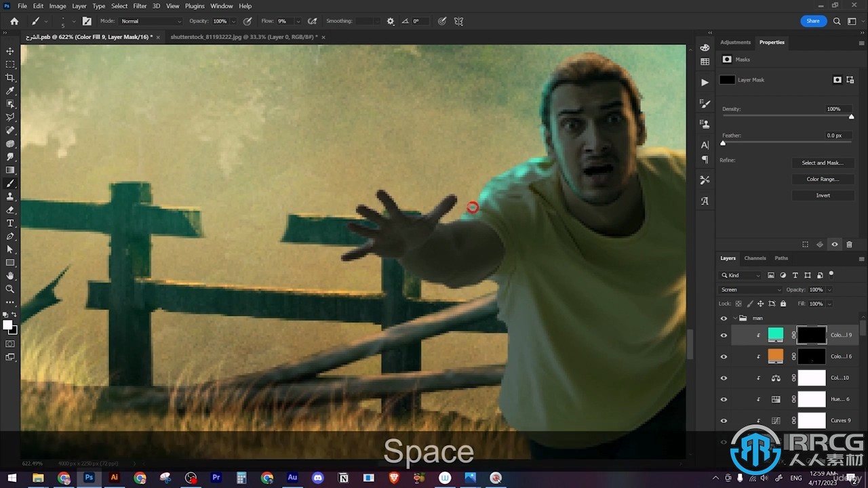This screenshot has height=488, width=868.
Task: Open Edit in Quick Mask Mode
Action: pyautogui.click(x=10, y=344)
